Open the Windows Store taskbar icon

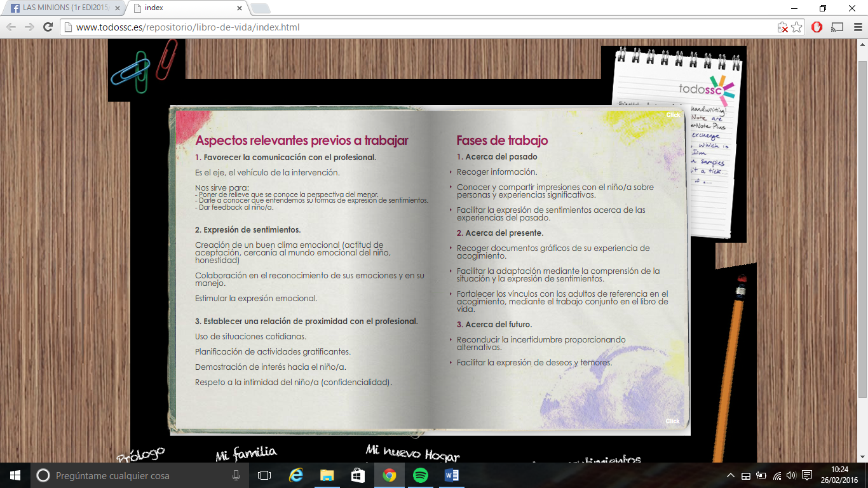click(x=358, y=475)
